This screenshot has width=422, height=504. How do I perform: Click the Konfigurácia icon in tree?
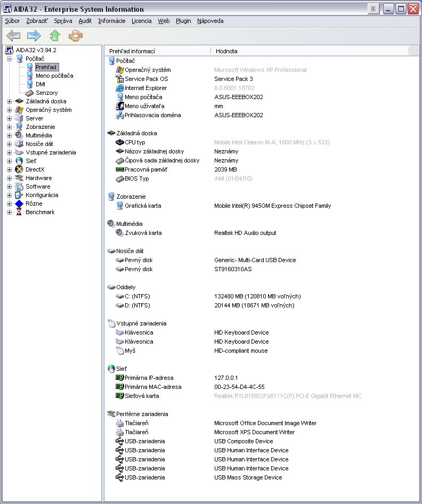19,195
